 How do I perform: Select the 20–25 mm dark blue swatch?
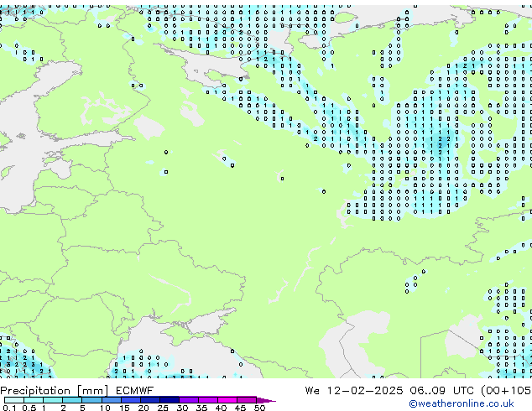(x=150, y=400)
